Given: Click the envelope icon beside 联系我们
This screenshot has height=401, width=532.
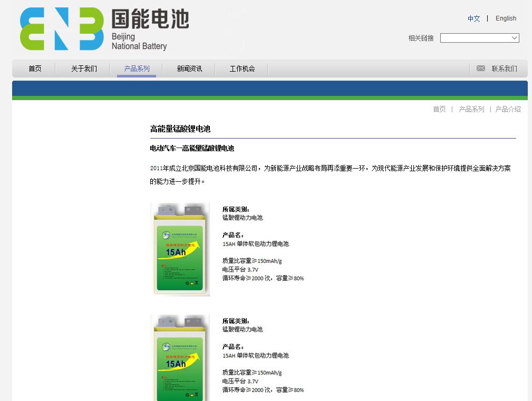Looking at the screenshot, I should pyautogui.click(x=480, y=69).
